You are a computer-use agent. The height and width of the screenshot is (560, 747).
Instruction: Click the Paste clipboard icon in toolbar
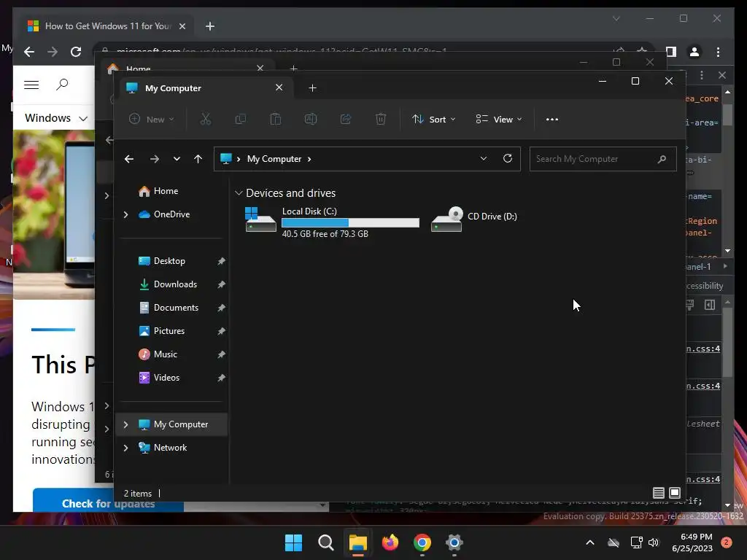[x=275, y=119]
